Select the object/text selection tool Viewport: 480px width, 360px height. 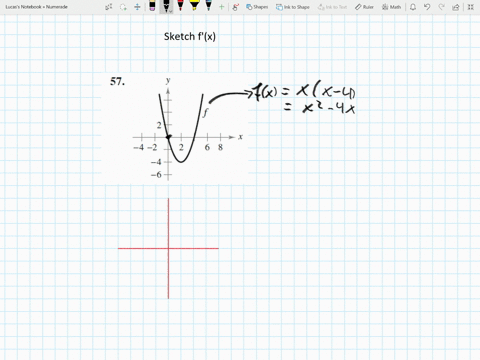click(109, 7)
